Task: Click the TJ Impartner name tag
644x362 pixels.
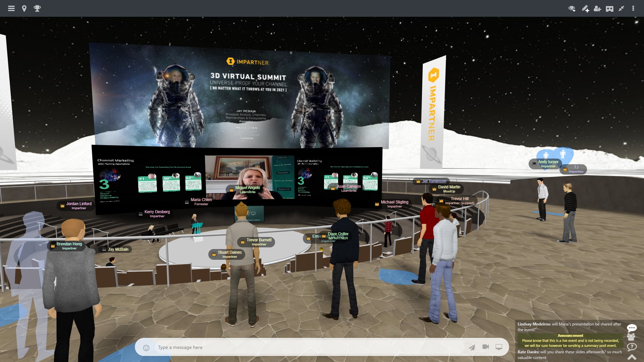Action: [573, 169]
